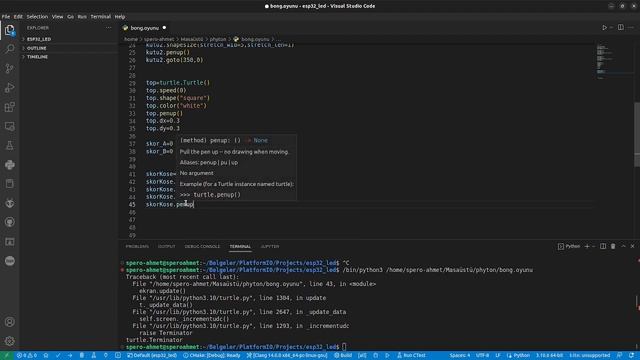Close the bottom panel
The height and width of the screenshot is (360, 640).
point(632,246)
